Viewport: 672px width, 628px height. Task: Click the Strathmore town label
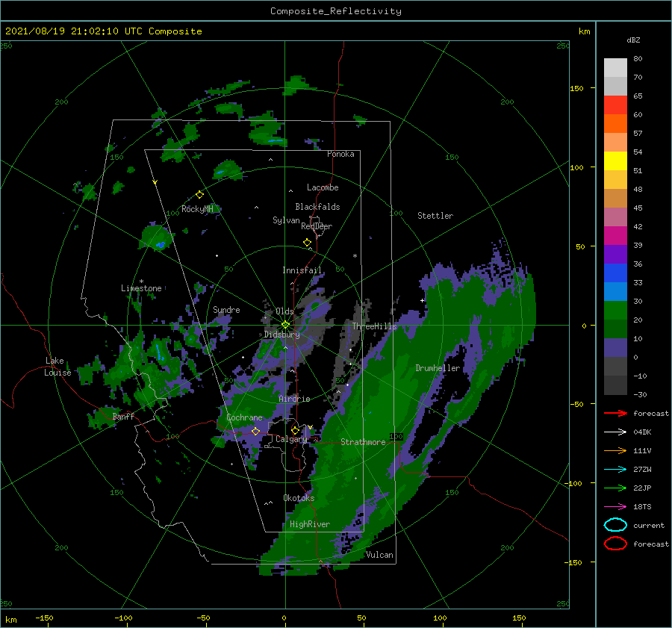[363, 442]
